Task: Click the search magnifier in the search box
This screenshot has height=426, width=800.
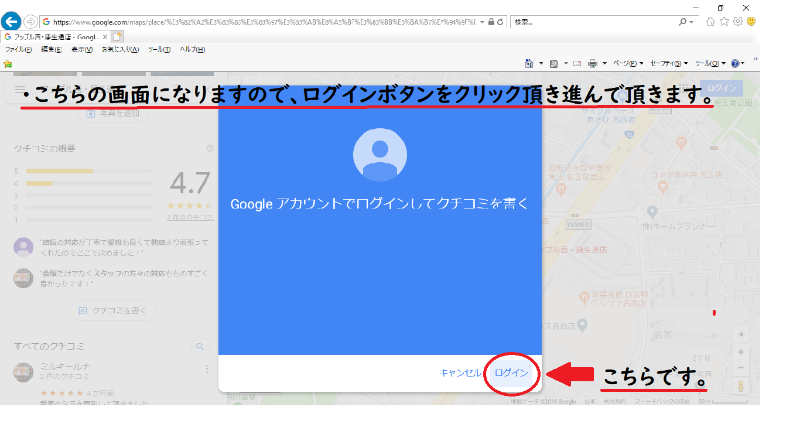Action: click(684, 21)
